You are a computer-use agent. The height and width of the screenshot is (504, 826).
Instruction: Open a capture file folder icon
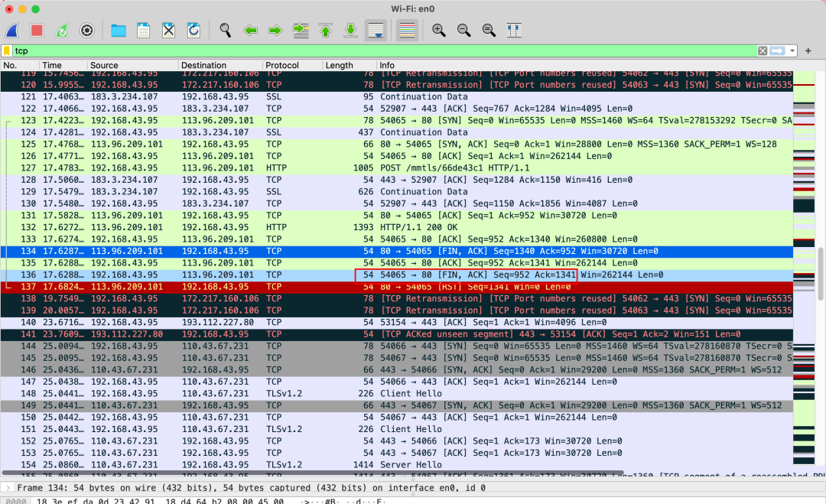tap(119, 31)
